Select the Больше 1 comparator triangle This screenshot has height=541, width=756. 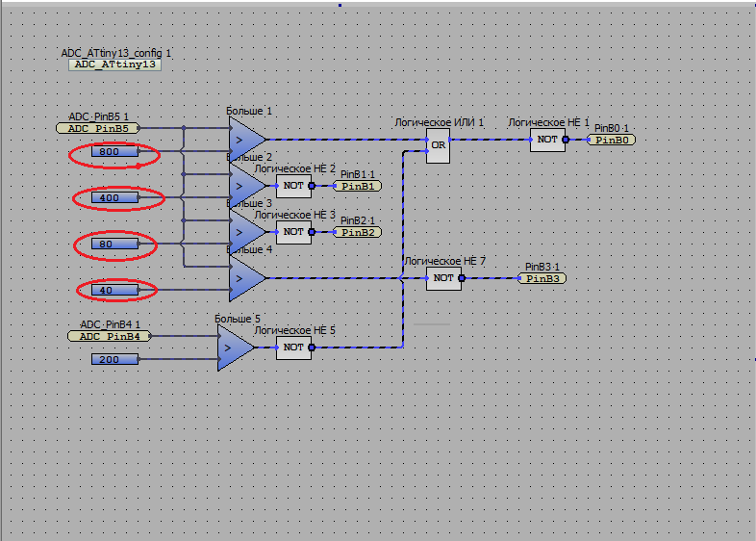(243, 139)
